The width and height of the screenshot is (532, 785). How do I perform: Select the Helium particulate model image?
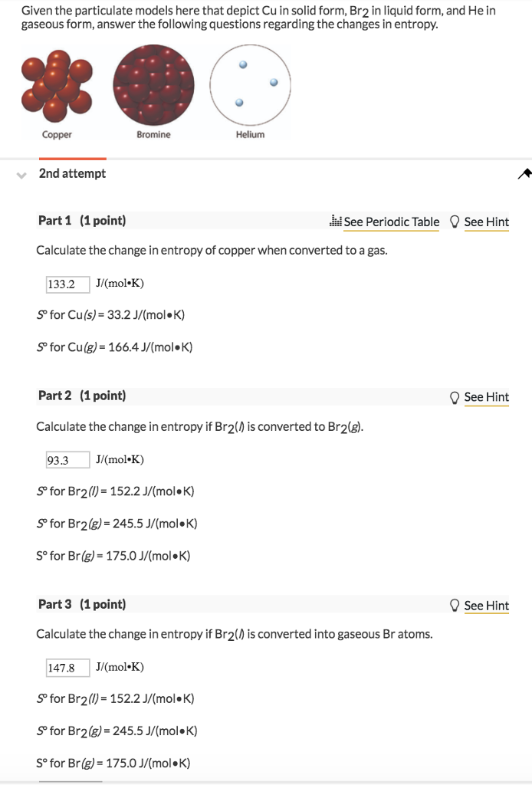251,83
